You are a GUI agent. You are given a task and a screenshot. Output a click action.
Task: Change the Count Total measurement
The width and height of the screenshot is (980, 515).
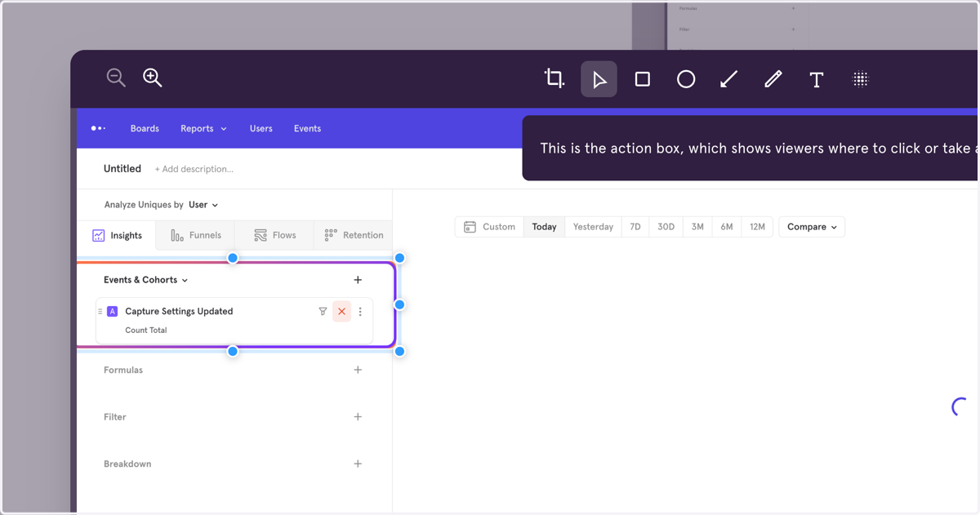(146, 331)
